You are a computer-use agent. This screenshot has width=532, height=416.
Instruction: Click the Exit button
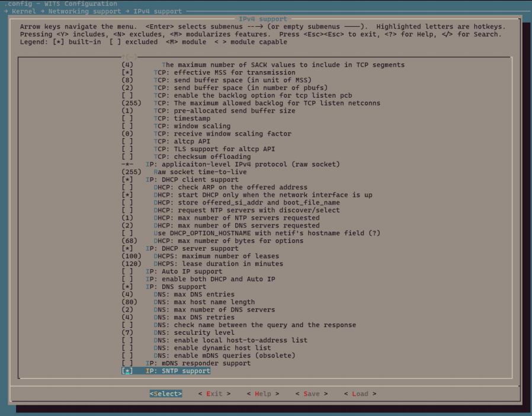[x=214, y=393]
